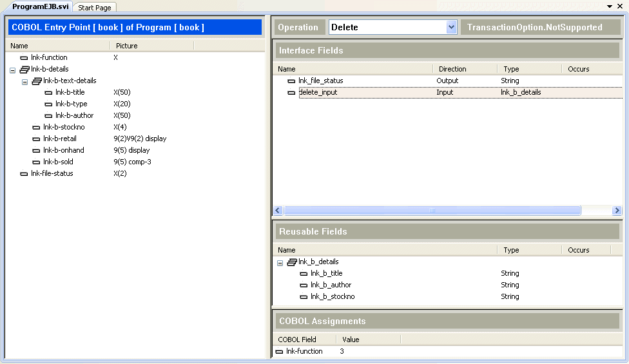Collapse the lnk-b-text-details tree node
629x364 pixels.
point(25,82)
